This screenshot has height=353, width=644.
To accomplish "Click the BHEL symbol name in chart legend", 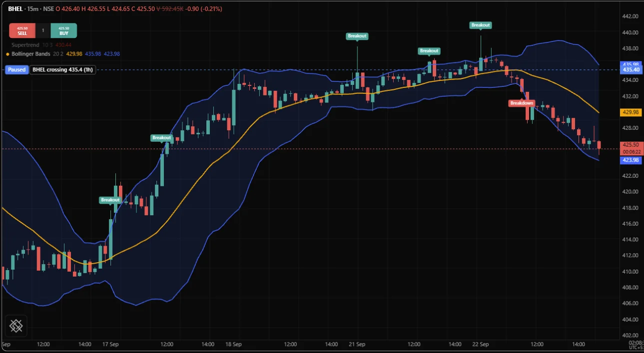I will pos(15,9).
